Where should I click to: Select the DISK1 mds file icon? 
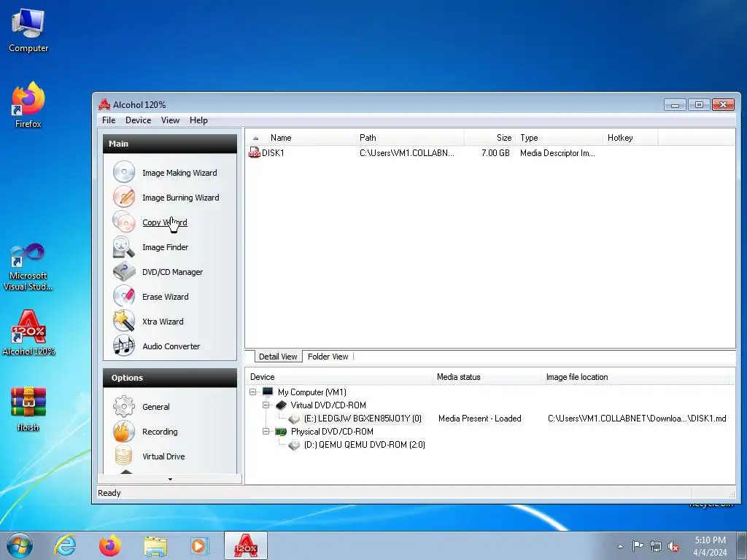click(x=255, y=153)
